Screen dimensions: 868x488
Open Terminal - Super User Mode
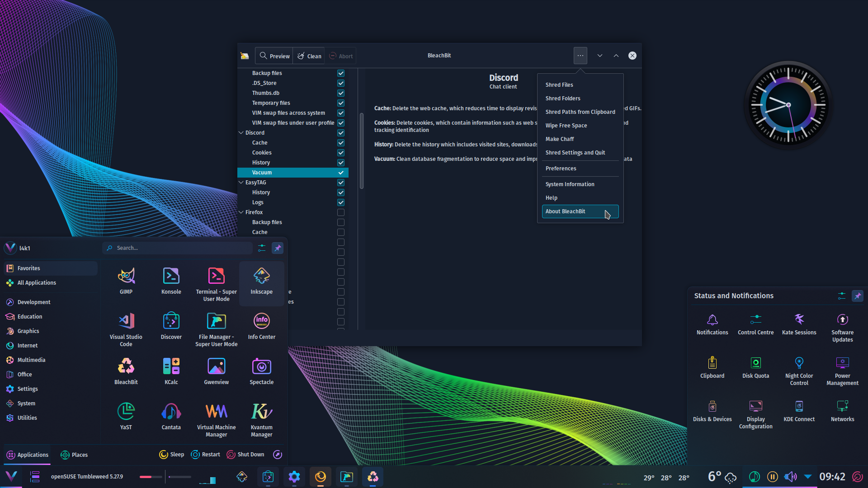[x=217, y=285]
